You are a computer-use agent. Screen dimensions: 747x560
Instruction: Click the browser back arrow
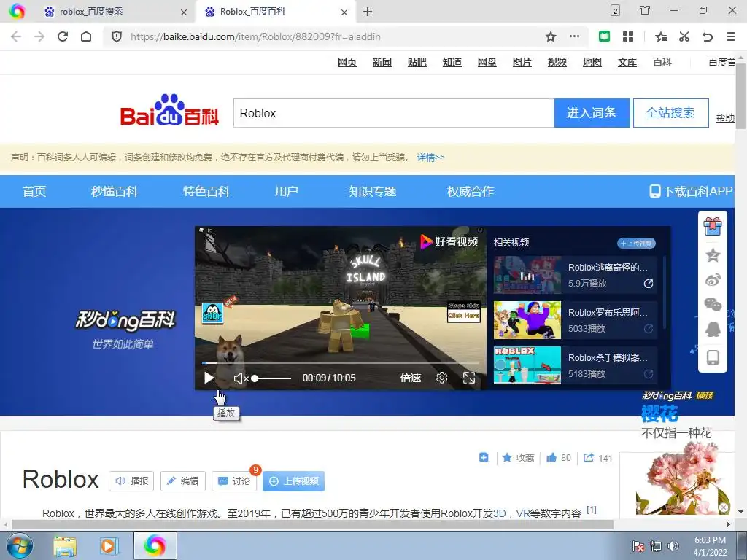(x=16, y=36)
